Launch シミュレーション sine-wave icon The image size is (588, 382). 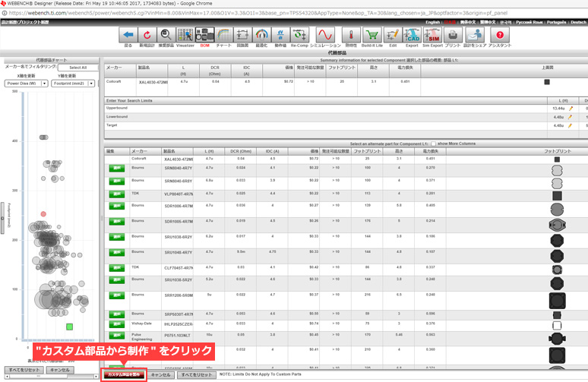tap(325, 35)
